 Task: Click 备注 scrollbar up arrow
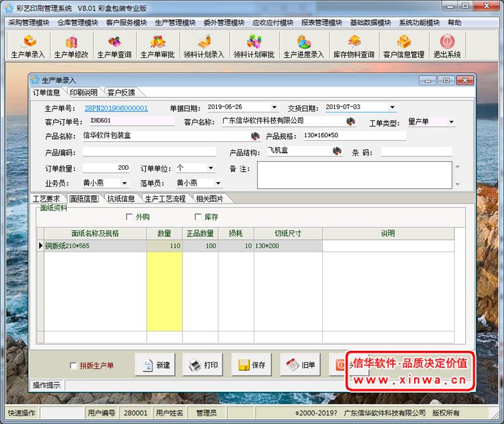457,166
